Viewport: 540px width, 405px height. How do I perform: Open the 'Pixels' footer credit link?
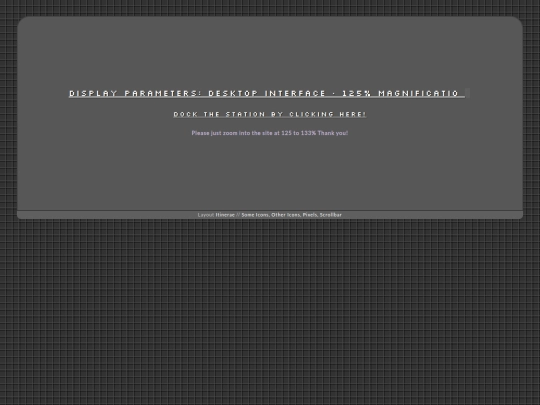click(x=310, y=215)
